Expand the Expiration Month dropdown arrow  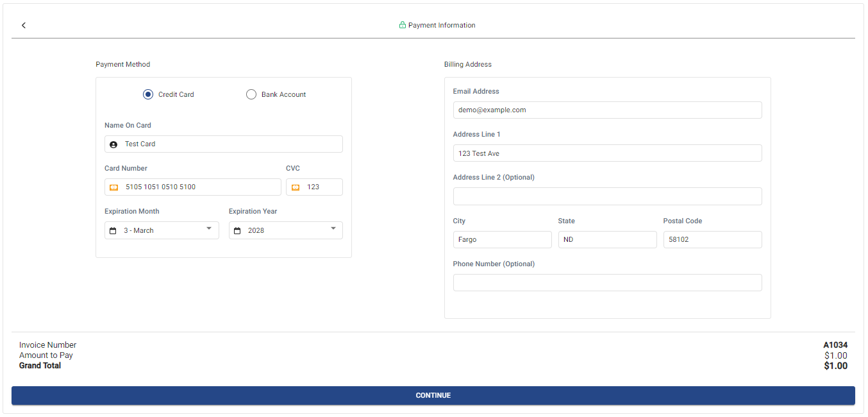[209, 228]
